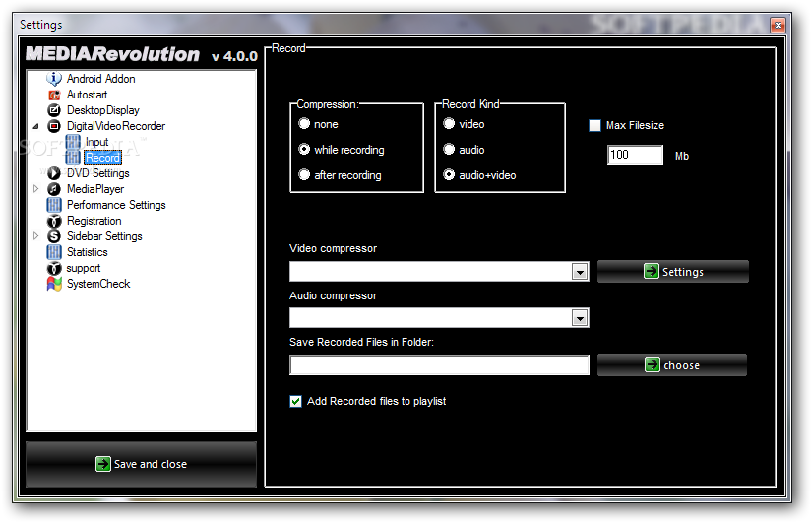812x523 pixels.
Task: Open support page in tree
Action: click(x=84, y=269)
